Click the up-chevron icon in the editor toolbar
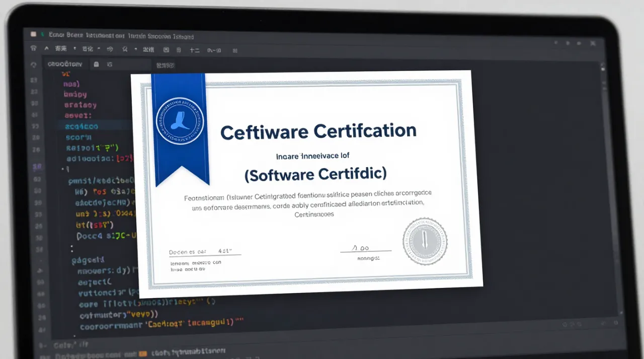 click(x=47, y=49)
